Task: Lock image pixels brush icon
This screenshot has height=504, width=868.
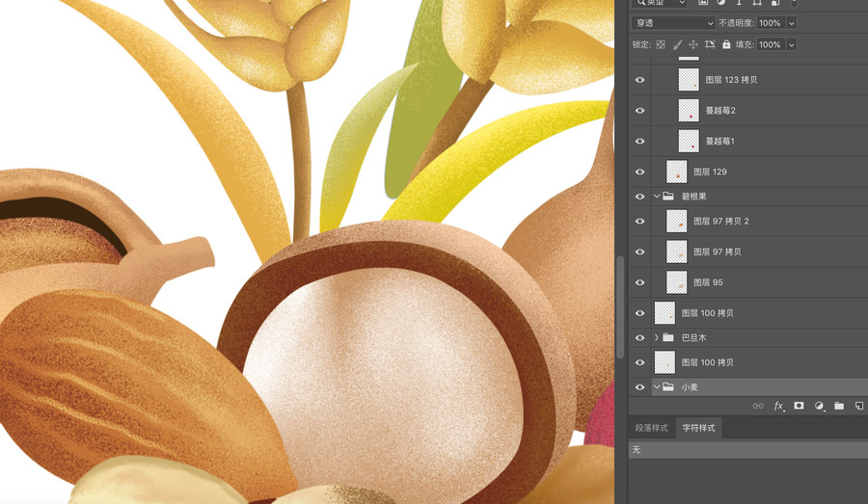Action: pos(677,45)
